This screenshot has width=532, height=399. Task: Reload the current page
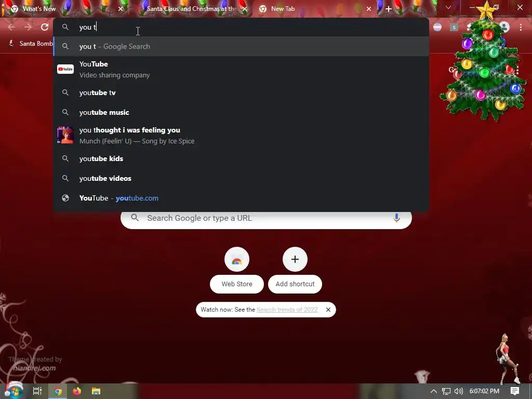point(45,27)
